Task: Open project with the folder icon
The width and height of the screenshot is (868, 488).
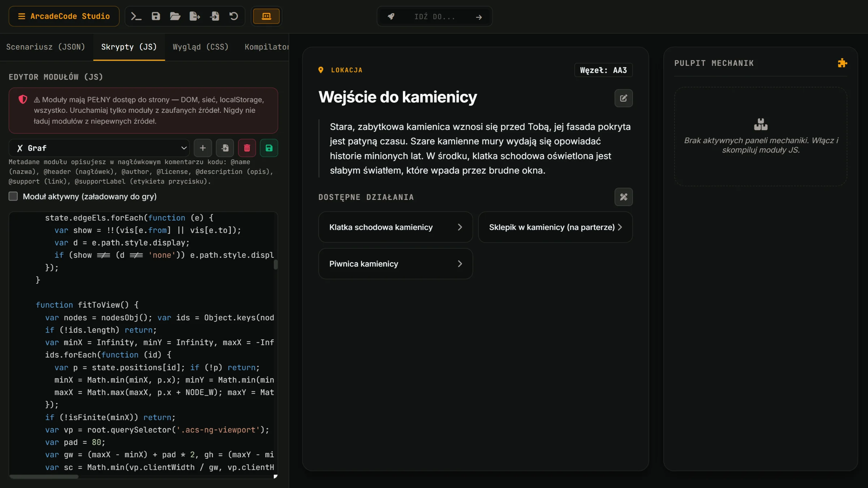Action: pyautogui.click(x=175, y=16)
